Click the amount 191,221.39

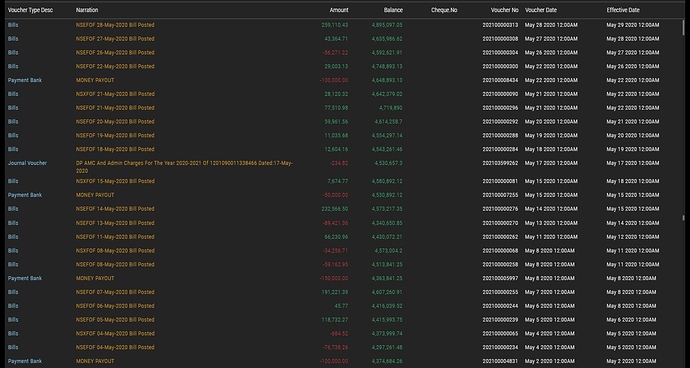335,292
